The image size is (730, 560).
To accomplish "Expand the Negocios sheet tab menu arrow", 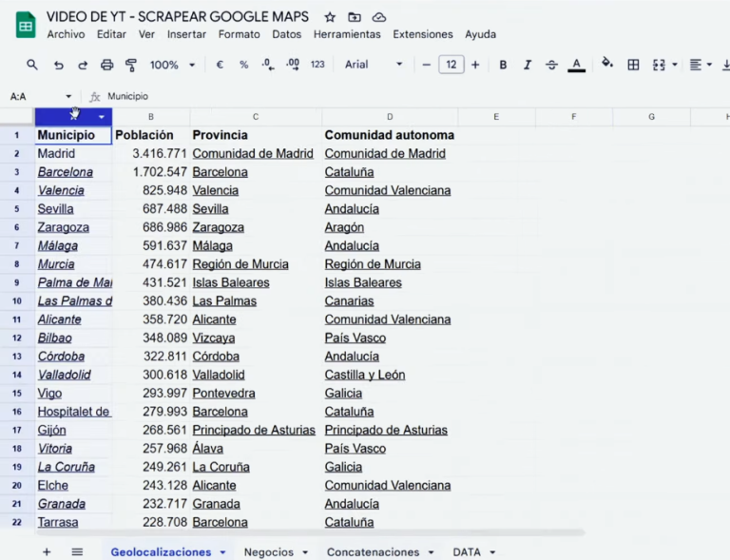I will pyautogui.click(x=305, y=552).
